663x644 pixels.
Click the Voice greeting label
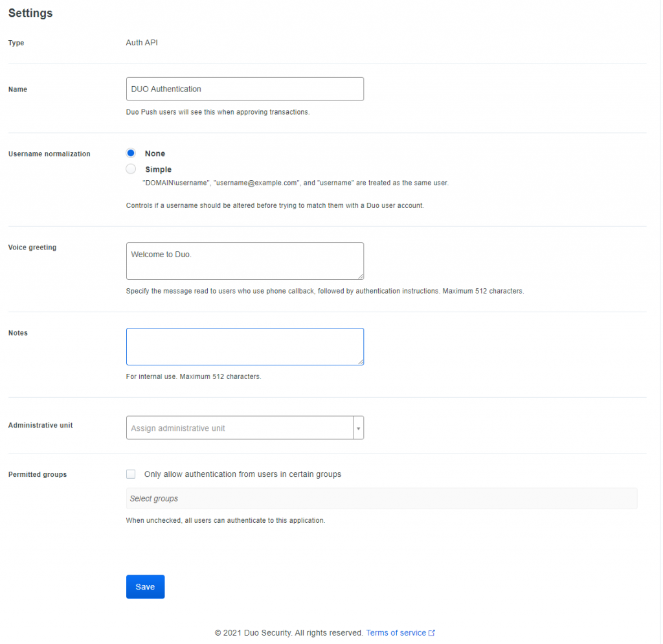coord(32,247)
